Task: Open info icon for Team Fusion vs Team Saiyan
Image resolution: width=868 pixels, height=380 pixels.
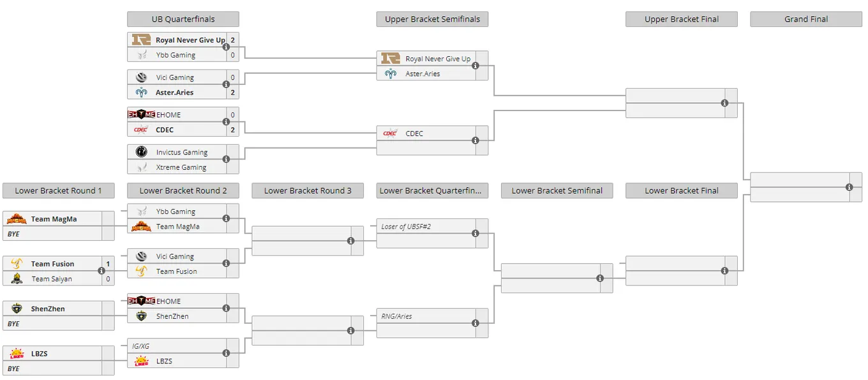Action: coord(101,271)
